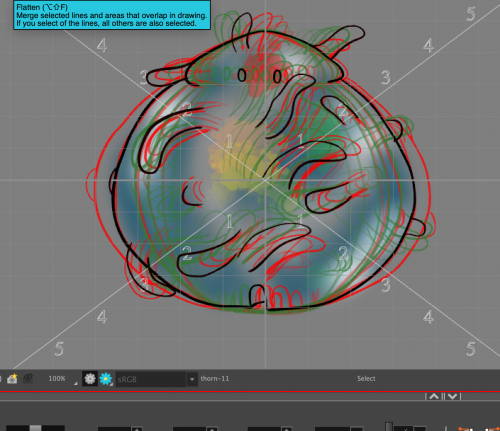Switch to Render view mode blue flower
This screenshot has height=431, width=500.
pos(106,379)
